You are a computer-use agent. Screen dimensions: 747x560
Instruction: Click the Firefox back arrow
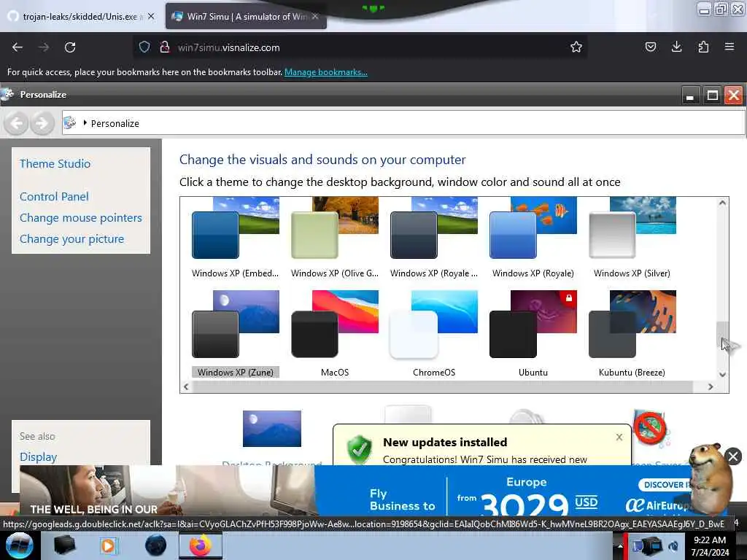point(18,47)
